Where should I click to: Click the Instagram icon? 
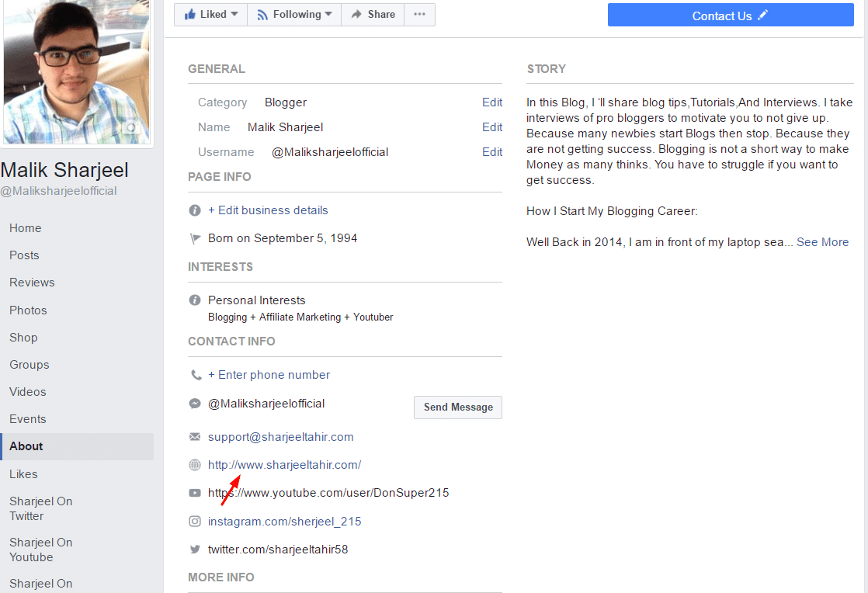click(x=195, y=521)
